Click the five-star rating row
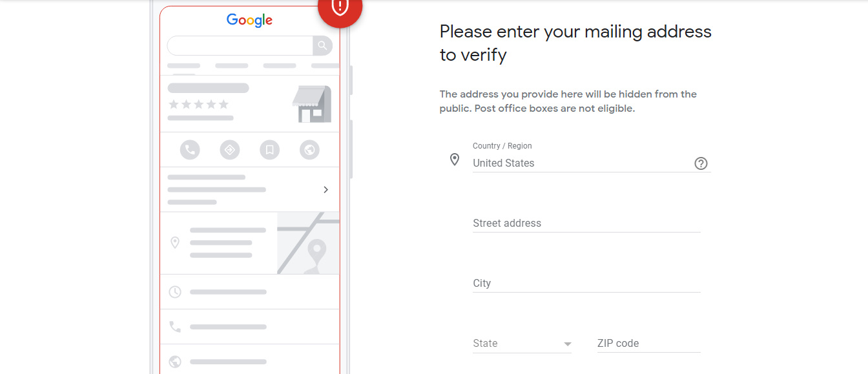Viewport: 868px width, 374px height. [199, 103]
